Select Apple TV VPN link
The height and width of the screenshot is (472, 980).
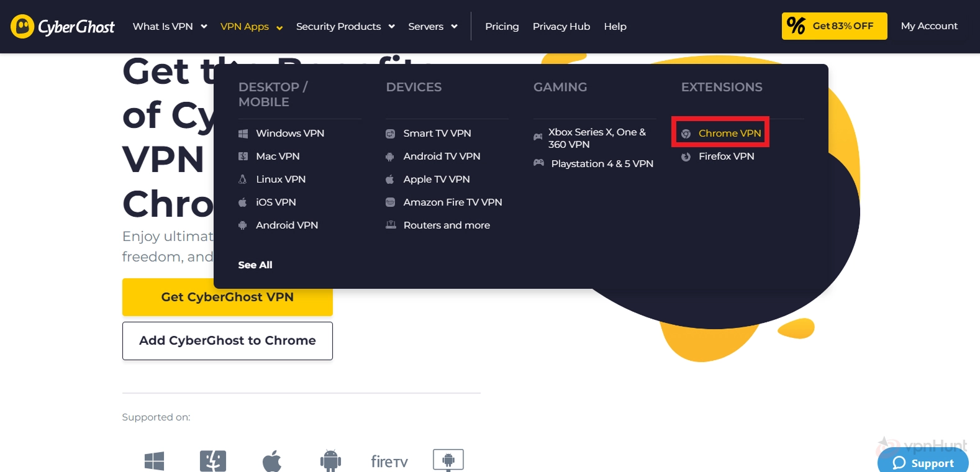point(437,179)
